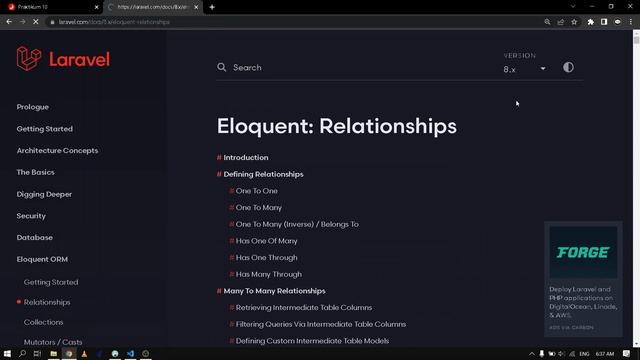This screenshot has height=360, width=640.
Task: Open Task View on the taskbar
Action: [37, 353]
